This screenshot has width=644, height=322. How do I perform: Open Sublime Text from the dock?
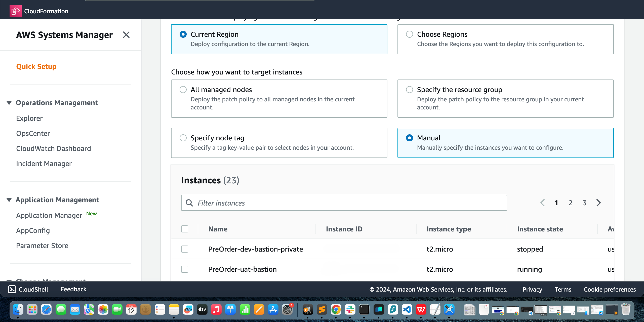tap(322, 309)
